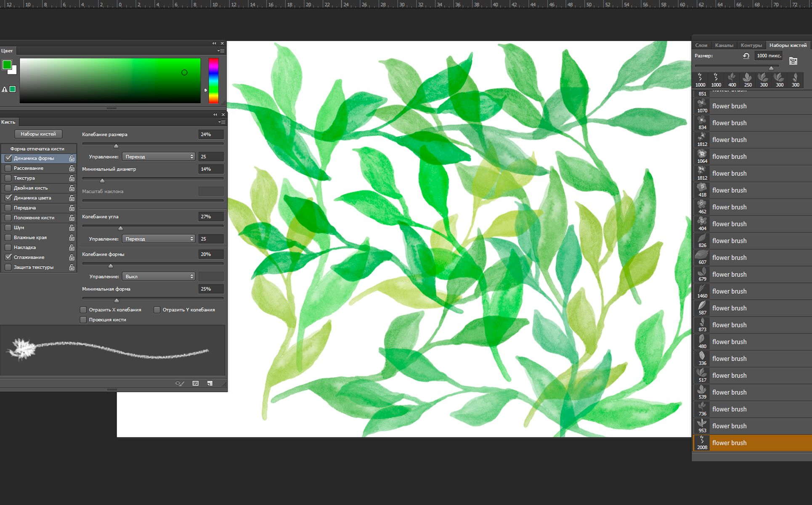Click the create new brush icon
Screen dimensions: 812x505
coord(210,383)
